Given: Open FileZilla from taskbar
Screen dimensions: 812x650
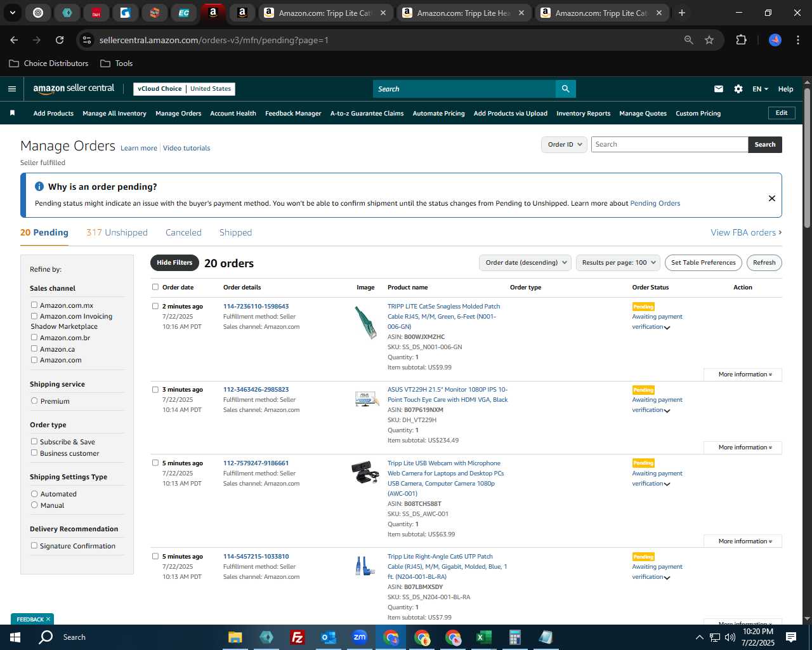Looking at the screenshot, I should tap(297, 637).
